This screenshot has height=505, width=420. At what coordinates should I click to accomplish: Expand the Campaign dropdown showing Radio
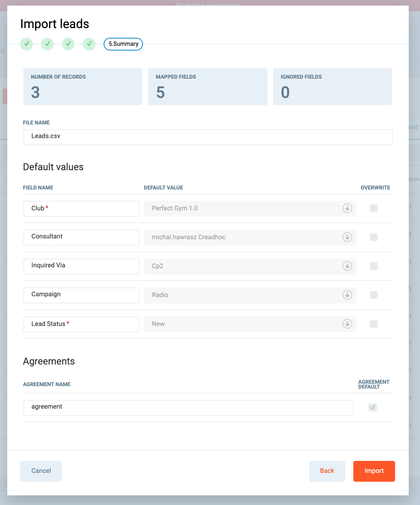pos(249,295)
